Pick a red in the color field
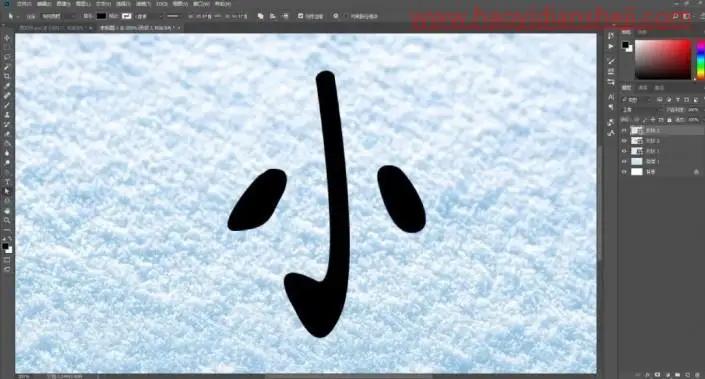 (662, 59)
